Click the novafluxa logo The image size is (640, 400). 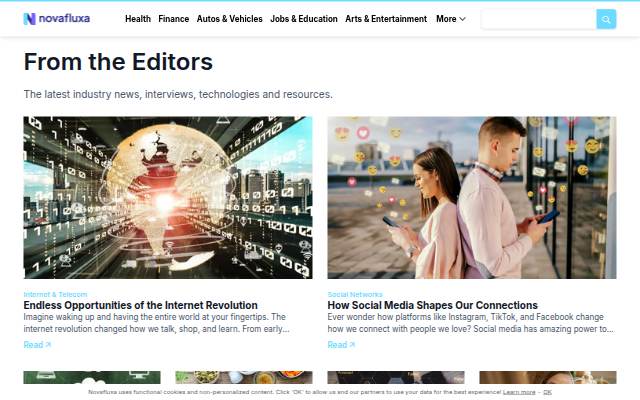point(57,19)
